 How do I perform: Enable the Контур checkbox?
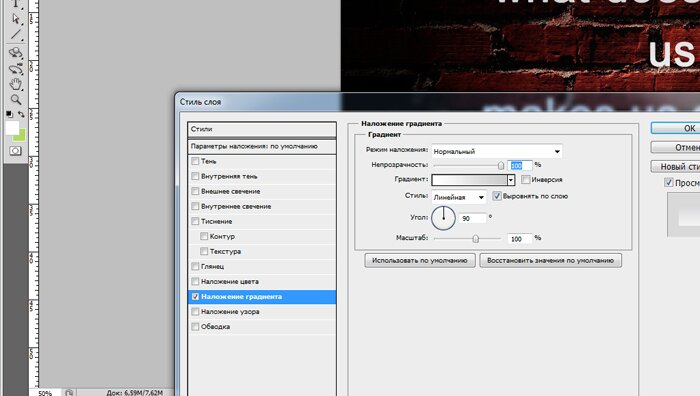click(x=204, y=236)
